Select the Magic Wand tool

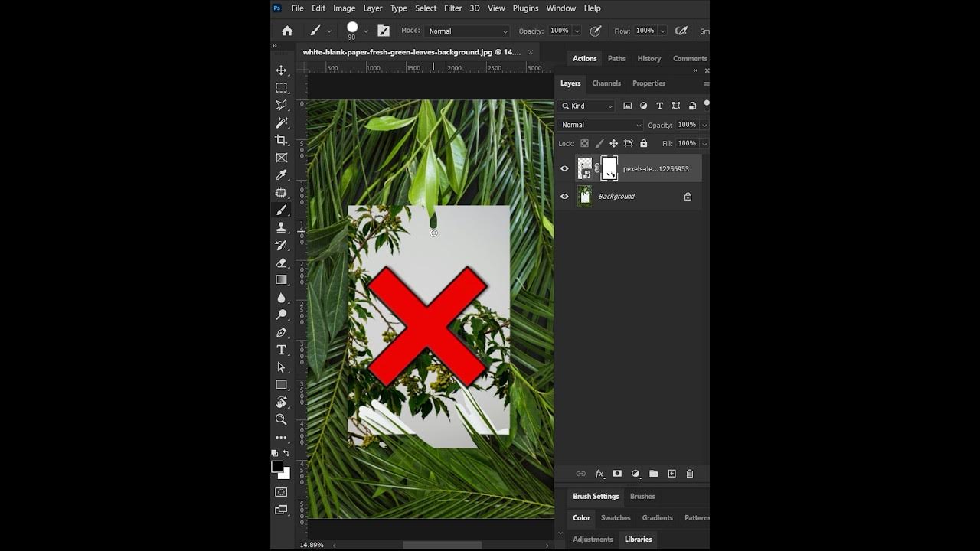pos(281,122)
